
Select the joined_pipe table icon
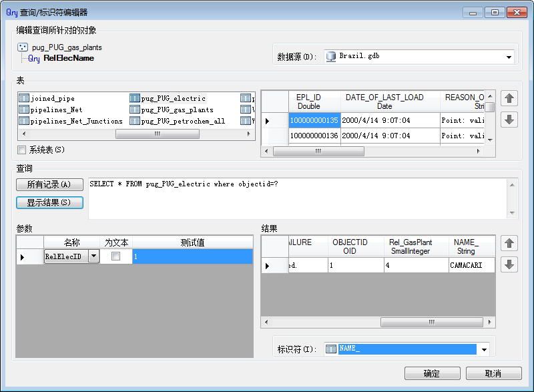[x=24, y=99]
